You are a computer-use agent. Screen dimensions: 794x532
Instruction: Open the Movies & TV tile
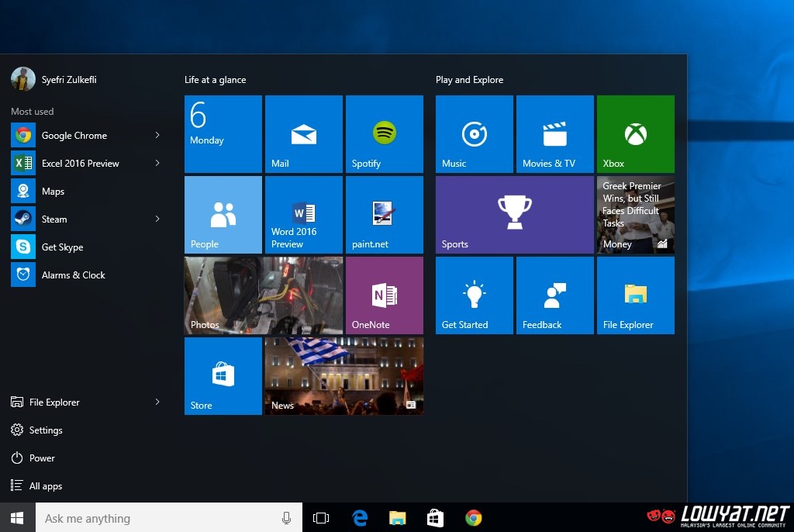[554, 134]
